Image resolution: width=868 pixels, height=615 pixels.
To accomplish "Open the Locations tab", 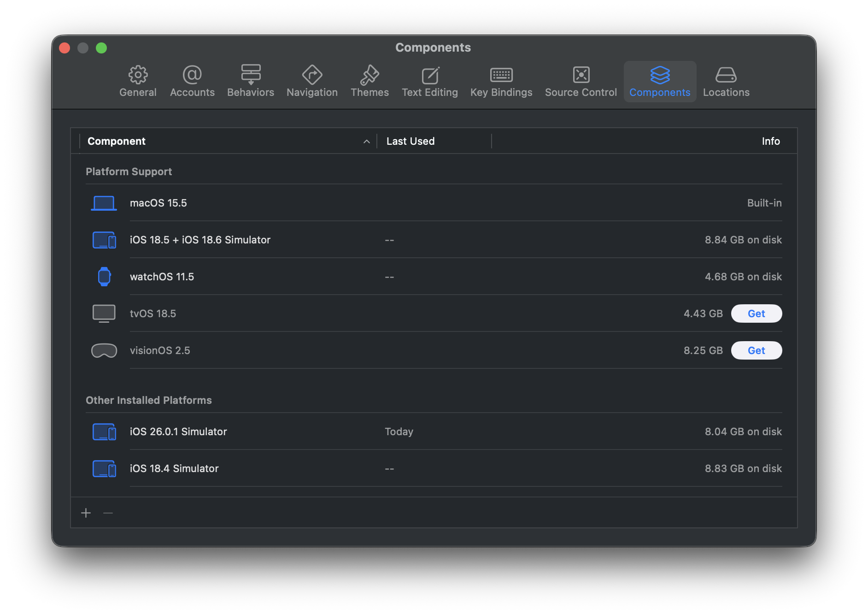I will pos(726,82).
